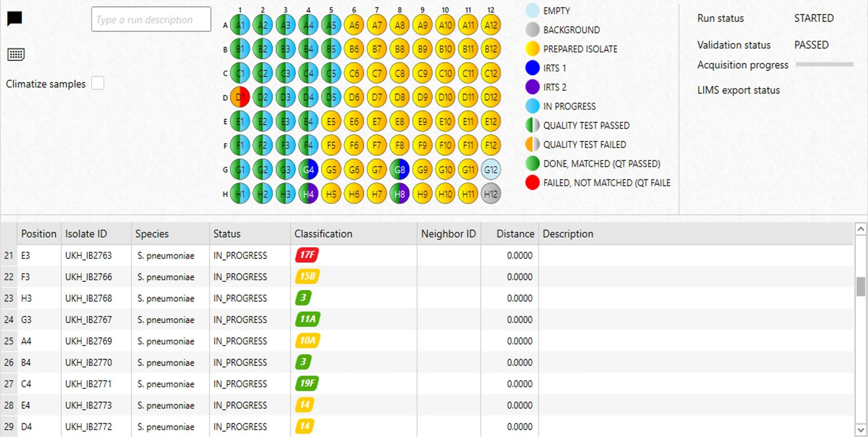The width and height of the screenshot is (868, 437).
Task: Select the in-progress well A1
Action: pos(240,25)
